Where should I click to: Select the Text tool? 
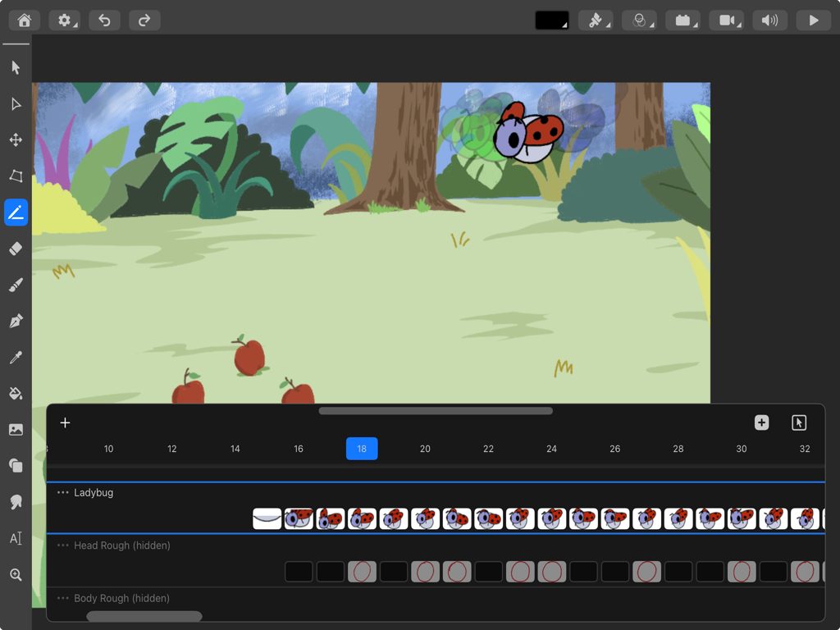coord(15,537)
